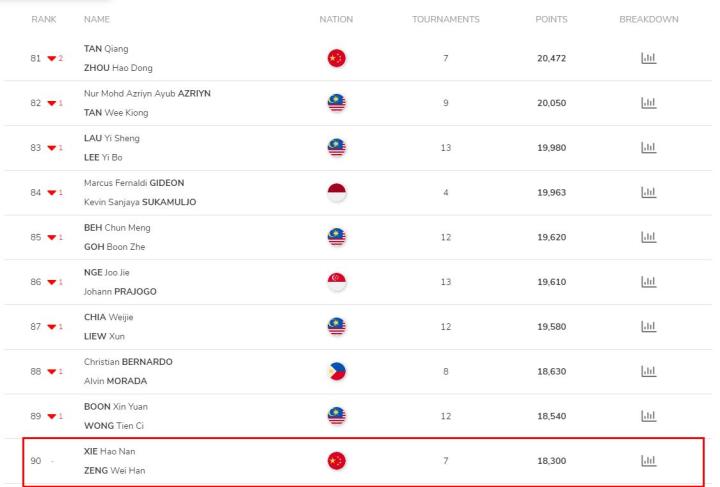The width and height of the screenshot is (720, 487).
Task: Open player profile of ZENG Wei Han
Action: click(x=114, y=470)
